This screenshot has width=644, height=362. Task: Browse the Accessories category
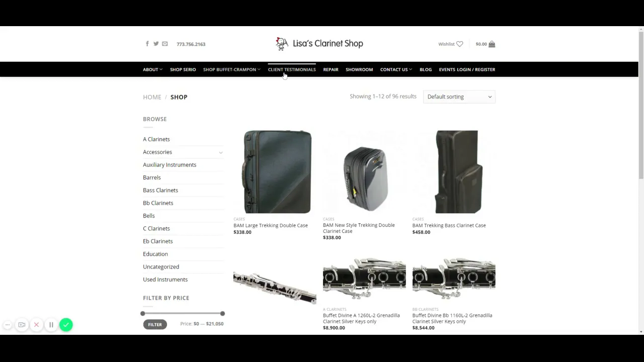tap(157, 152)
